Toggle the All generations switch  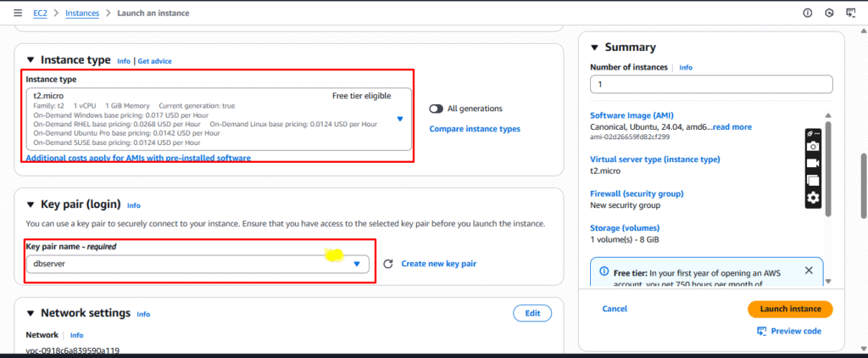tap(437, 109)
